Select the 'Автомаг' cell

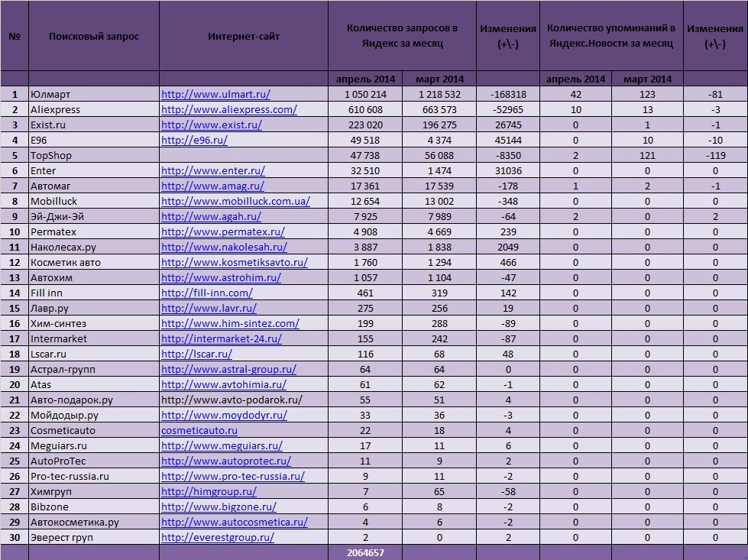(94, 186)
